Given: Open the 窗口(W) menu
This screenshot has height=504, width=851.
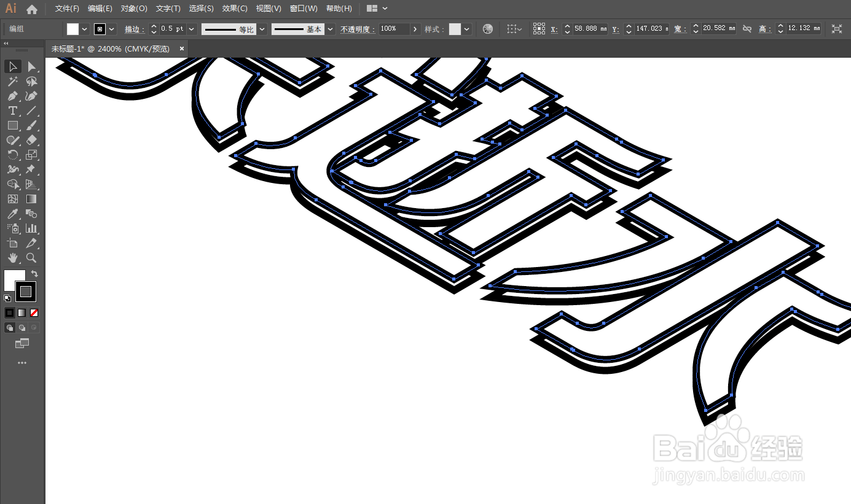Looking at the screenshot, I should [304, 9].
